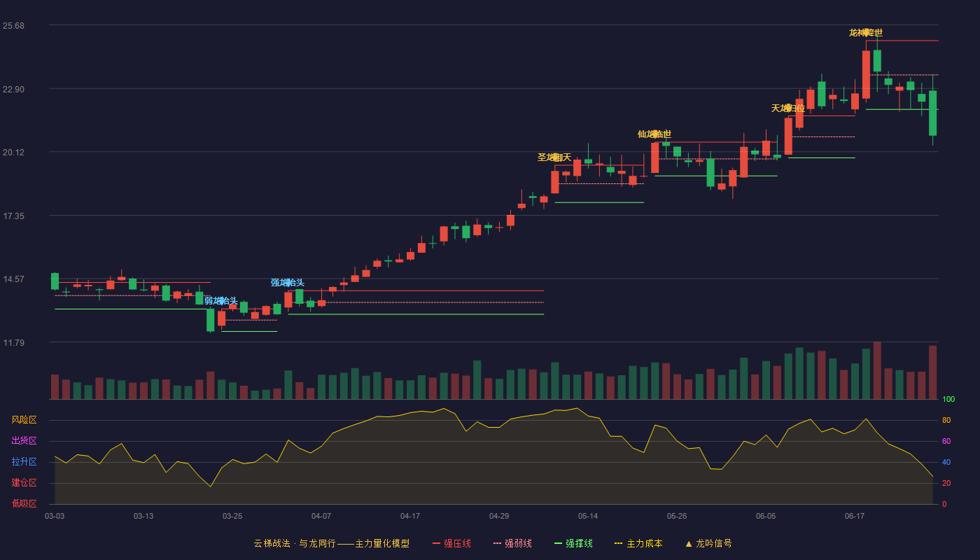Click the 40 indicator scale value

946,462
